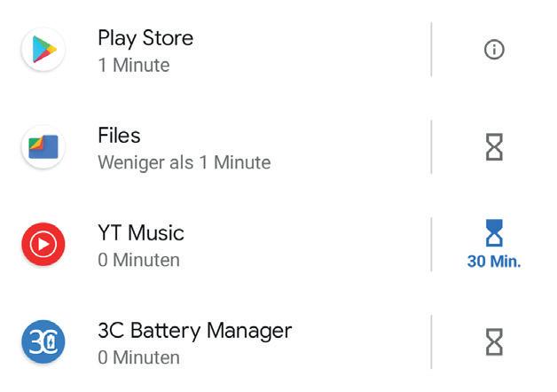Click 'Weniger als 1 Minute' usage text

tap(184, 163)
